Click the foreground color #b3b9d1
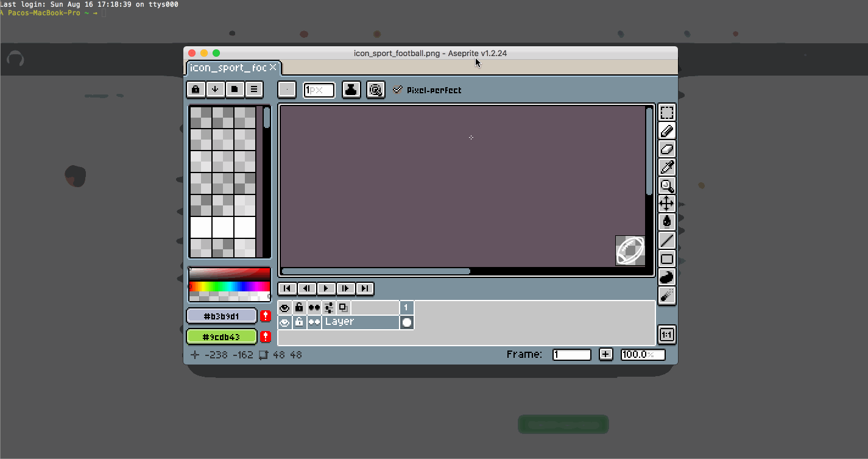 [222, 316]
